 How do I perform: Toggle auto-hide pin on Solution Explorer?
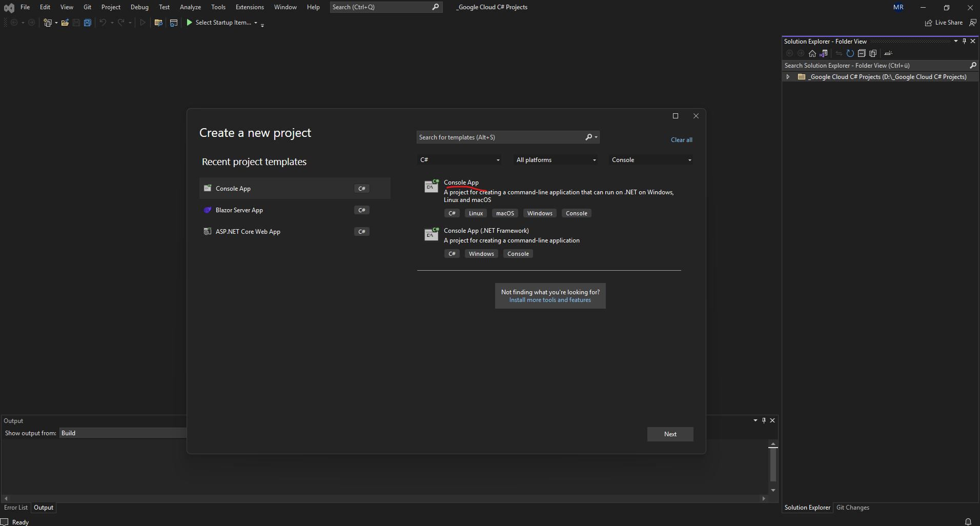[x=964, y=41]
